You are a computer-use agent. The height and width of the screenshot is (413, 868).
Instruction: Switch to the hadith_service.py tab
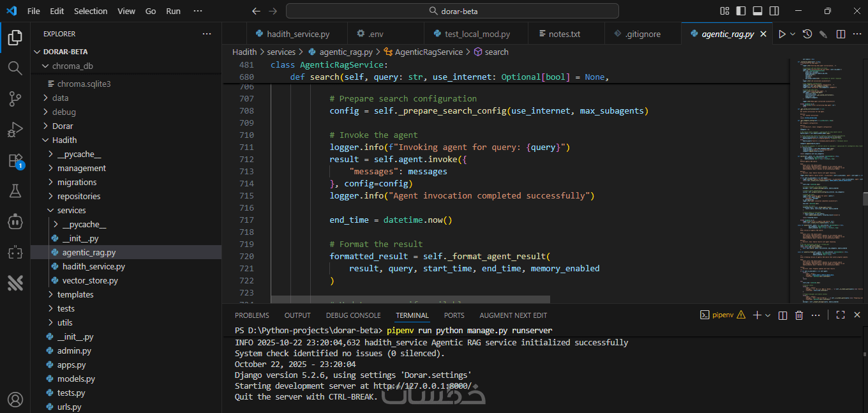pyautogui.click(x=297, y=34)
